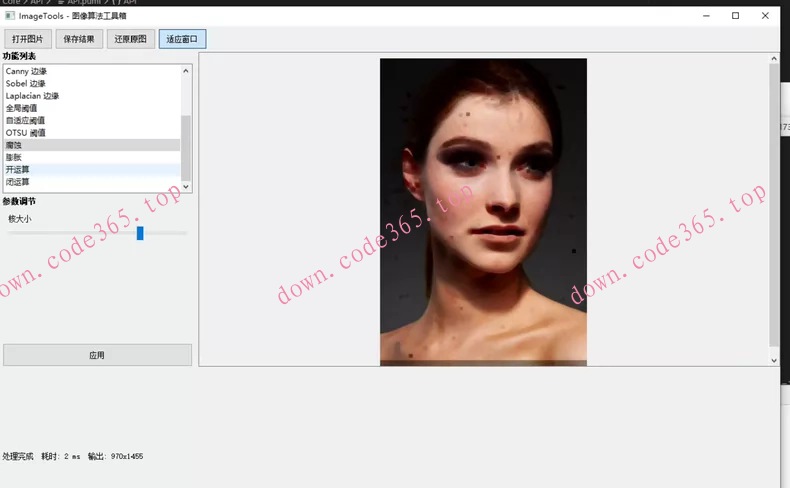Choose OTSU 阈值 in the list
Viewport: 790px width, 488px height.
25,133
